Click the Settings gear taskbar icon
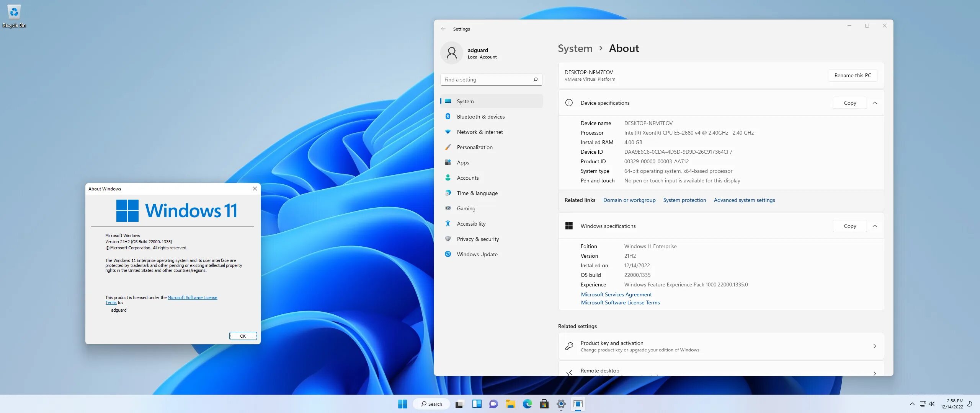This screenshot has height=413, width=980. pos(560,404)
